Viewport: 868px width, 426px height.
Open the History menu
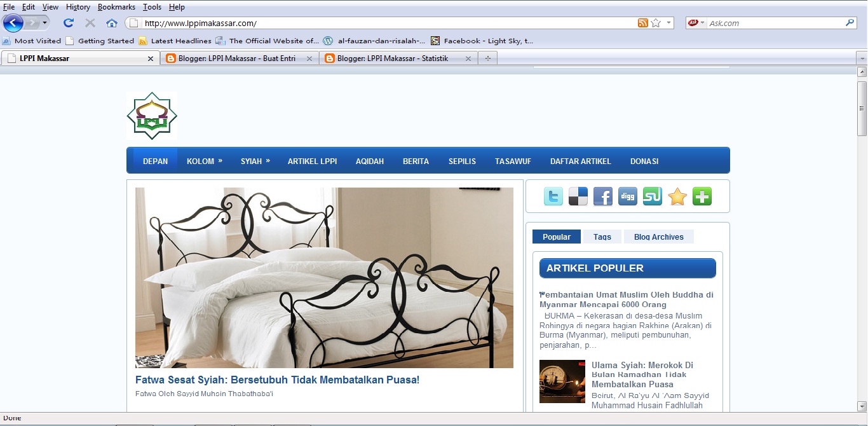78,7
